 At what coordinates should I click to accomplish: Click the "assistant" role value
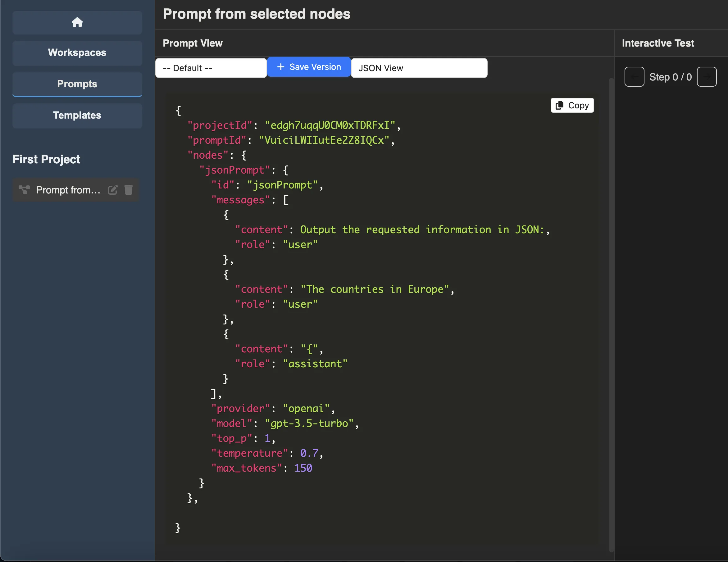[315, 364]
